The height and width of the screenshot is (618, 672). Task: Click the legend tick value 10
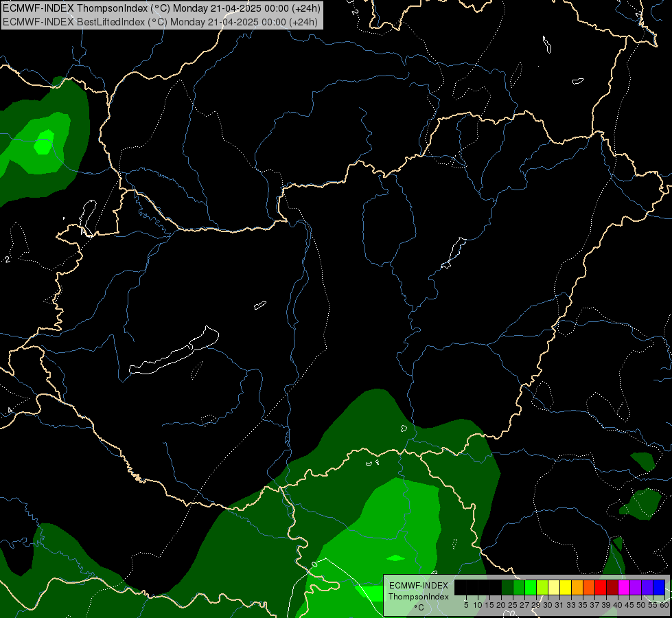point(478,605)
